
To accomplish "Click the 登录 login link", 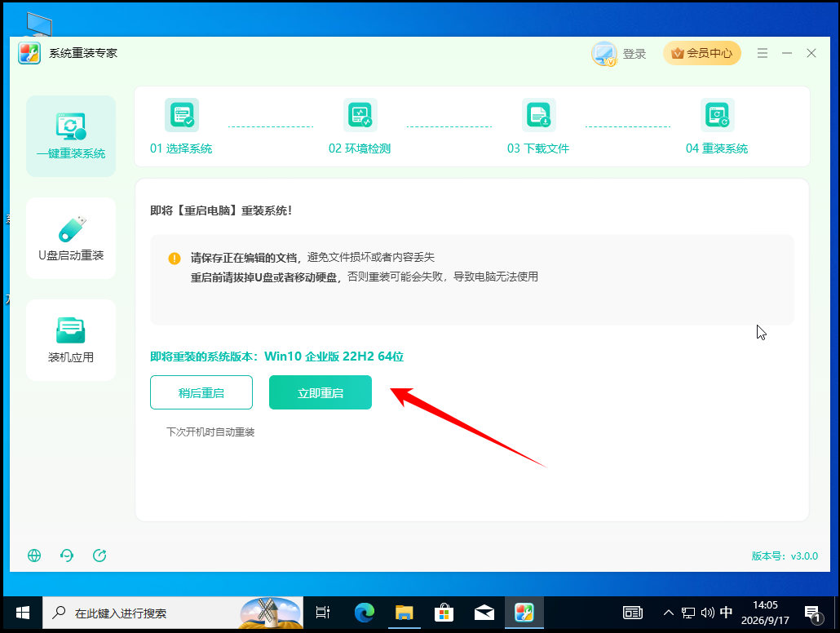I will click(x=634, y=54).
